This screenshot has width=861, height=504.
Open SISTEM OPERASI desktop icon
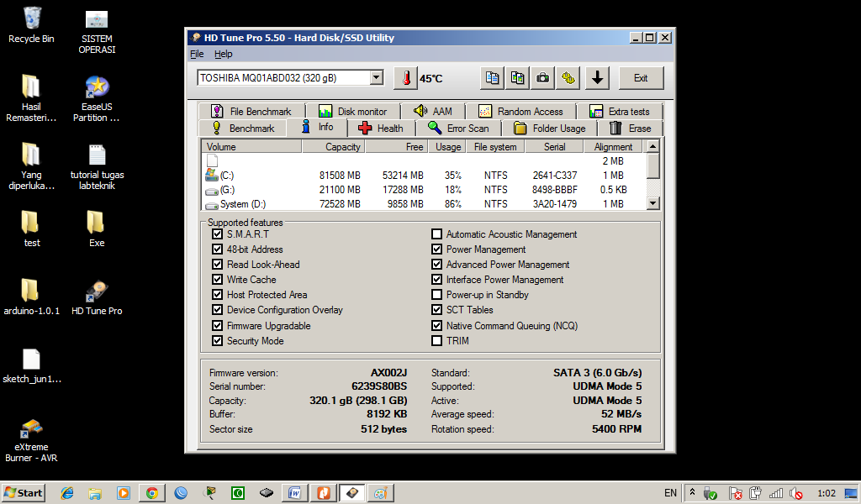(x=97, y=31)
